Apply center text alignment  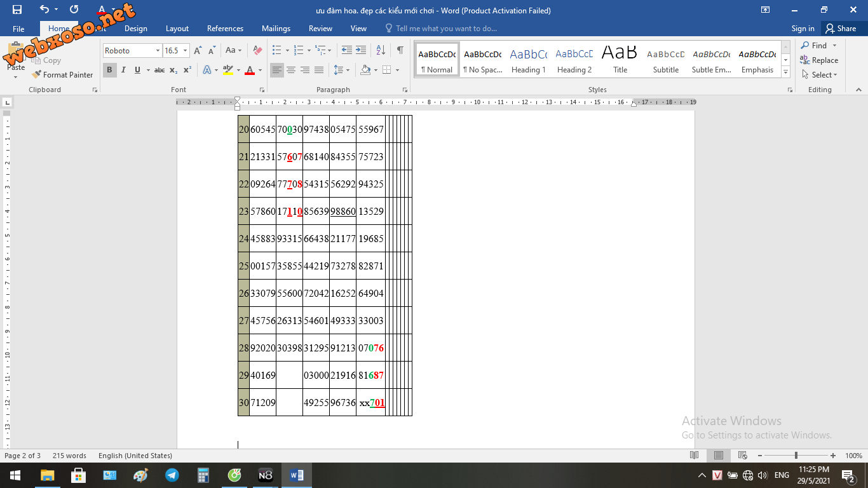coord(291,70)
